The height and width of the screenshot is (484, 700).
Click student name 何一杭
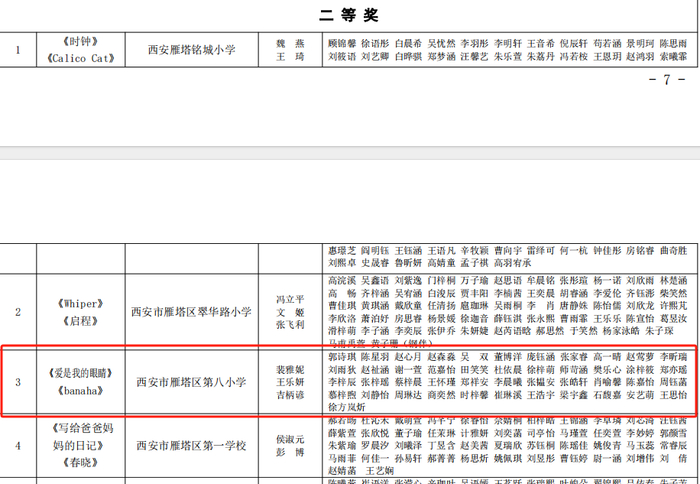(574, 250)
